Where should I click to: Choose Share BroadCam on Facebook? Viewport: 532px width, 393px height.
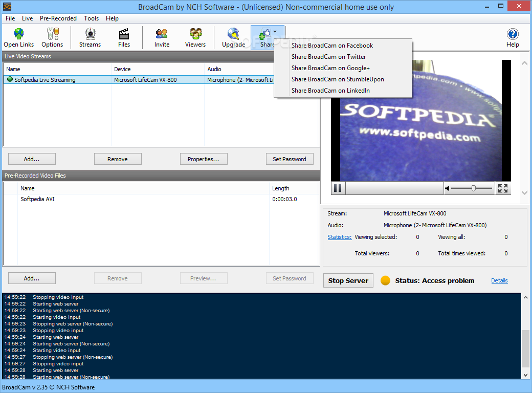tap(343, 46)
